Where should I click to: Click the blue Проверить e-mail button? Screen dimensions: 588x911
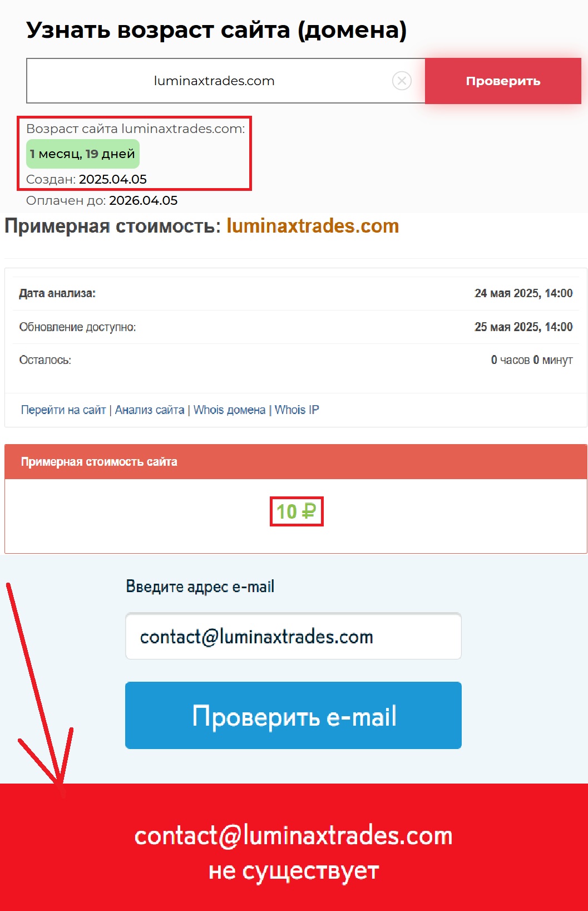pos(293,716)
